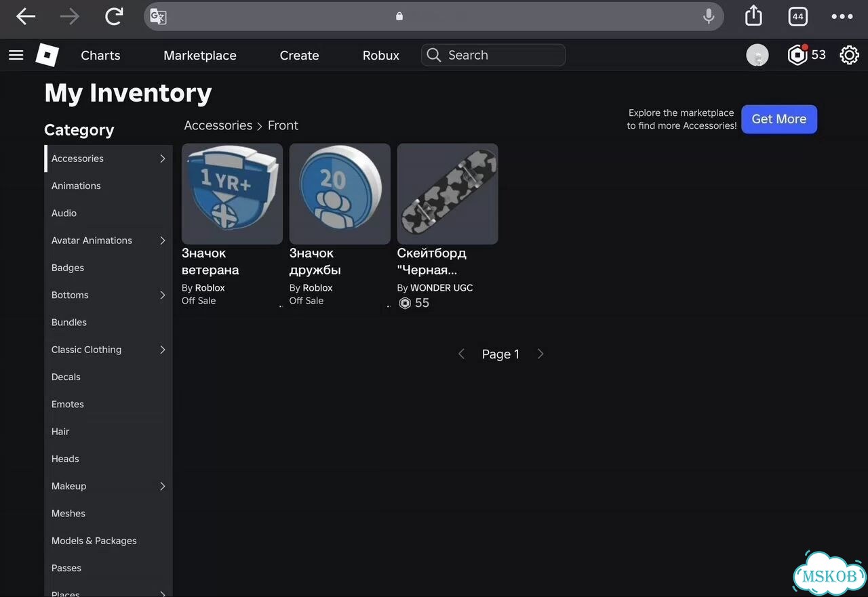Open Roblox creator link under Значок дружбы
This screenshot has height=597, width=868.
[x=318, y=288]
